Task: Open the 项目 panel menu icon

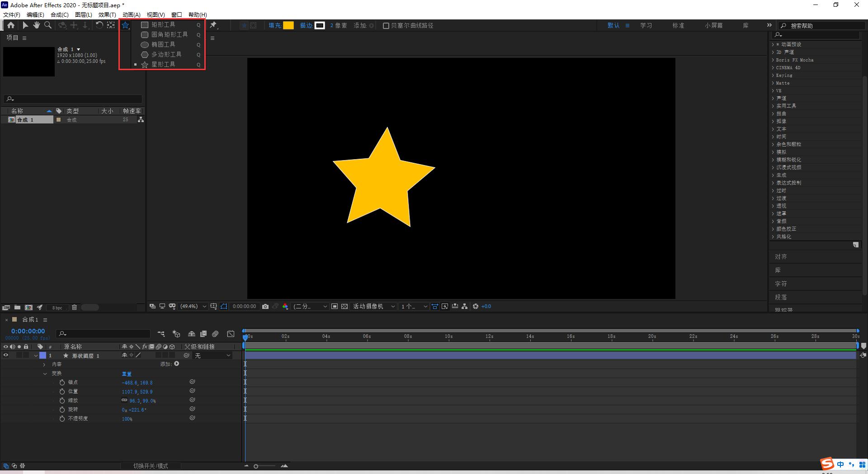Action: point(24,38)
